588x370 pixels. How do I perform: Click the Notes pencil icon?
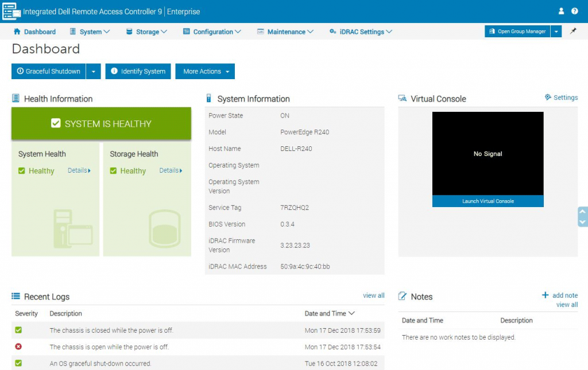coord(401,297)
